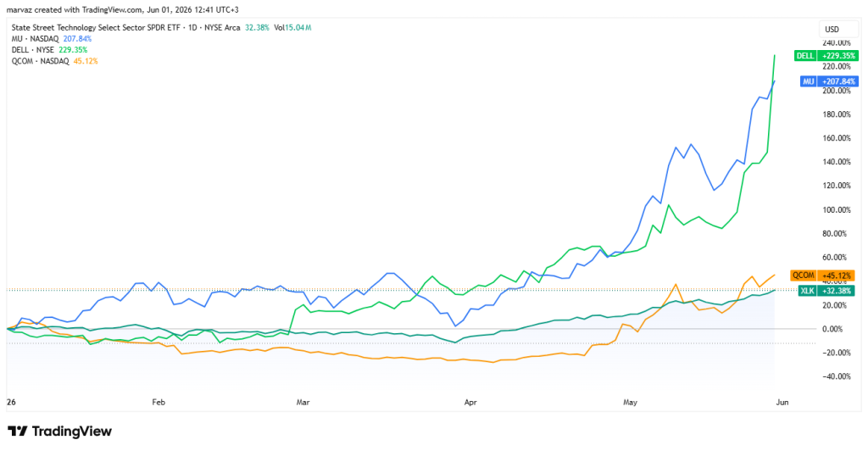Click the MU · NASDAQ legend entry
This screenshot has height=451, width=868.
[x=35, y=39]
